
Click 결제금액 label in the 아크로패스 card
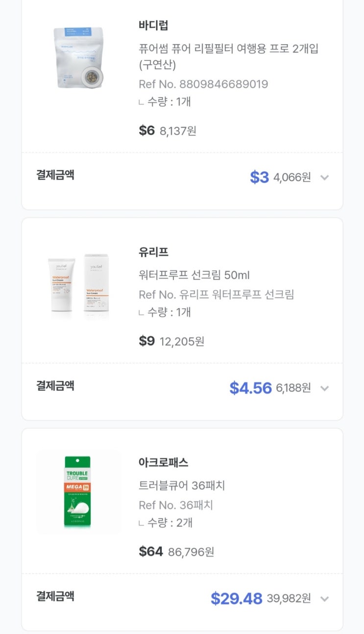[55, 596]
